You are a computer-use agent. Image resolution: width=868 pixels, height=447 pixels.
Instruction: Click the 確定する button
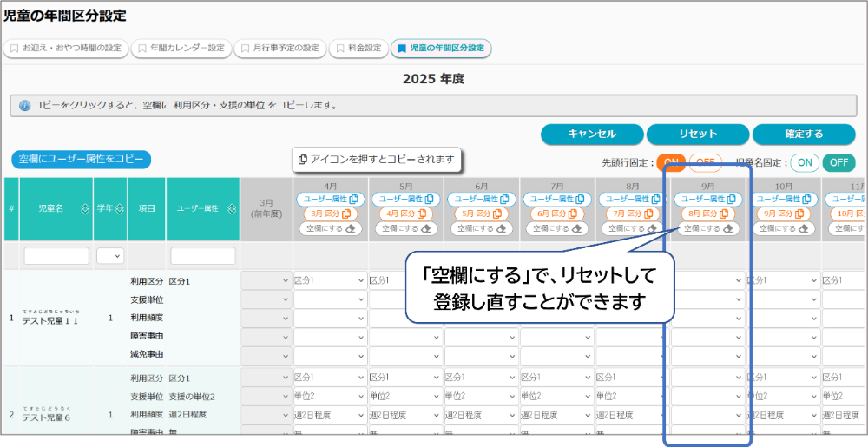pos(804,135)
